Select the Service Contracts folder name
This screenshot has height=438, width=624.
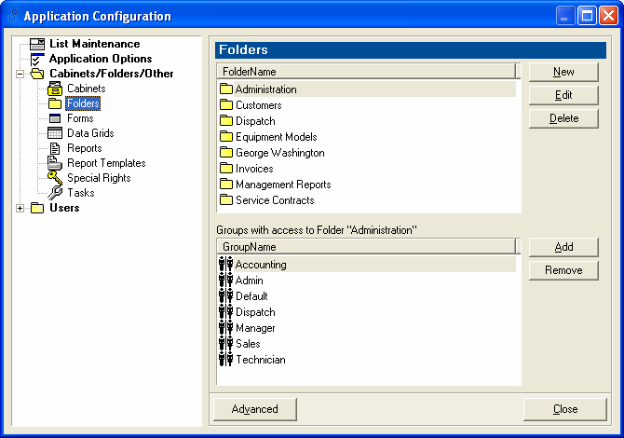(x=275, y=200)
